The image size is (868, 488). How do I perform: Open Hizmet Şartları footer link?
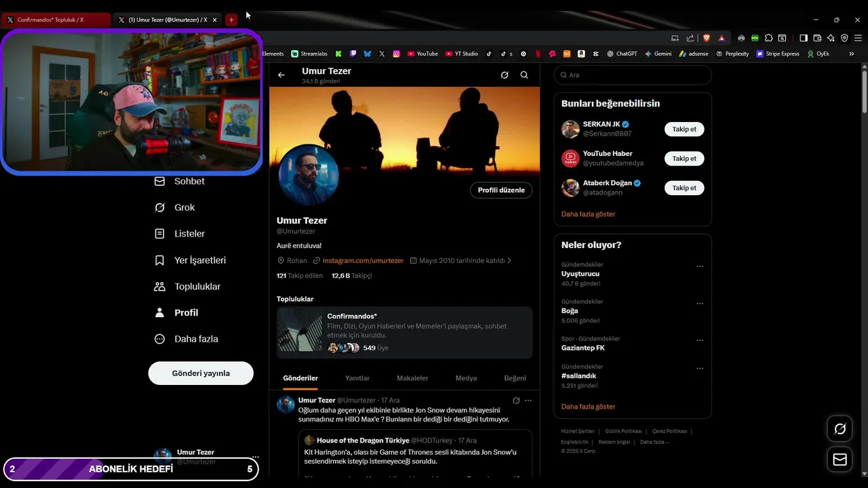[578, 432]
